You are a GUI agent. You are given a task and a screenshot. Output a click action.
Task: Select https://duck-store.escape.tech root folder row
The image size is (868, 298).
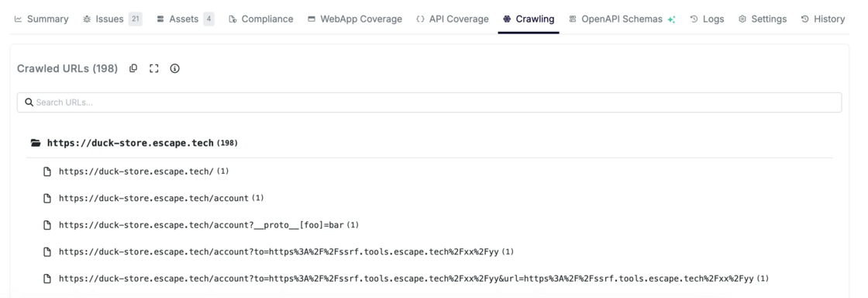pos(429,143)
